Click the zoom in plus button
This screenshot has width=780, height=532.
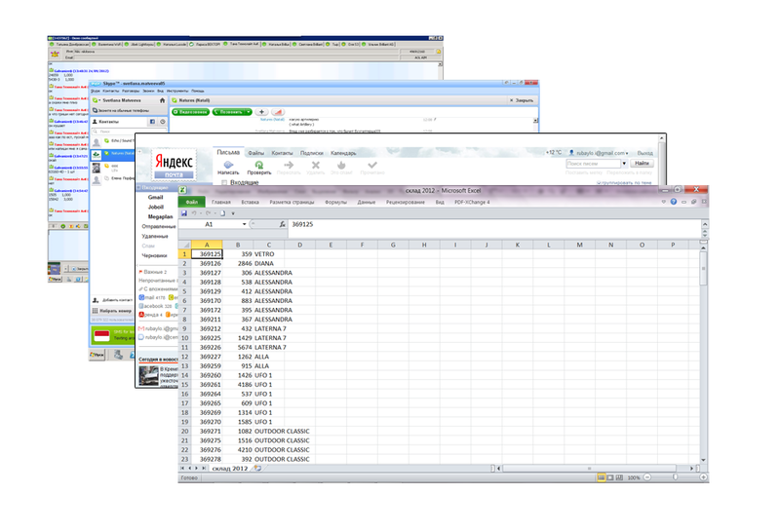703,477
